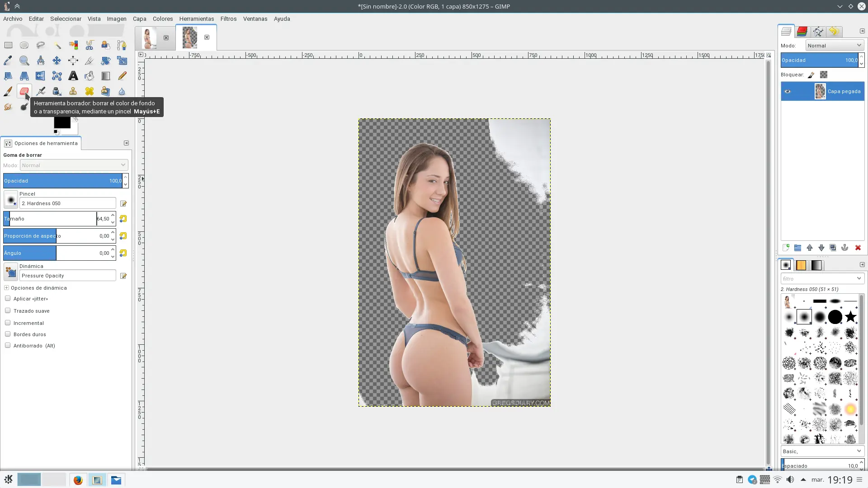Open Filtros menu

(x=228, y=19)
